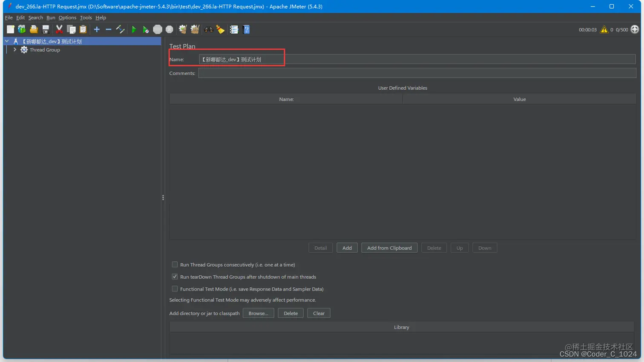
Task: Start the test with green play icon
Action: [134, 29]
